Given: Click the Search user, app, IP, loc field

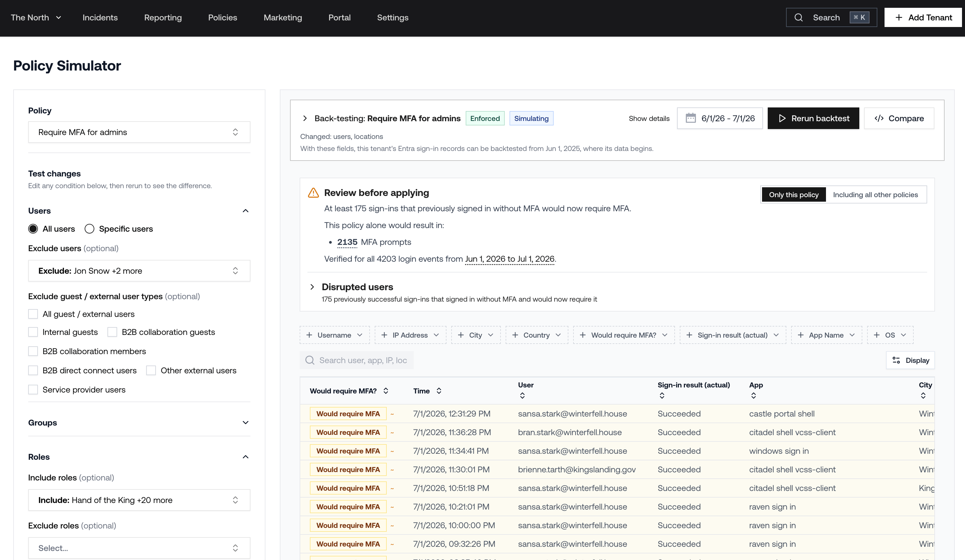Looking at the screenshot, I should [x=356, y=360].
